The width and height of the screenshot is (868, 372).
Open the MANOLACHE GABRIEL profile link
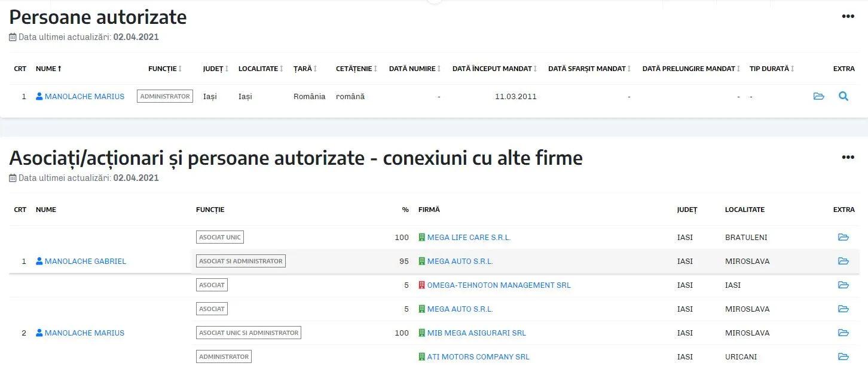coord(85,261)
